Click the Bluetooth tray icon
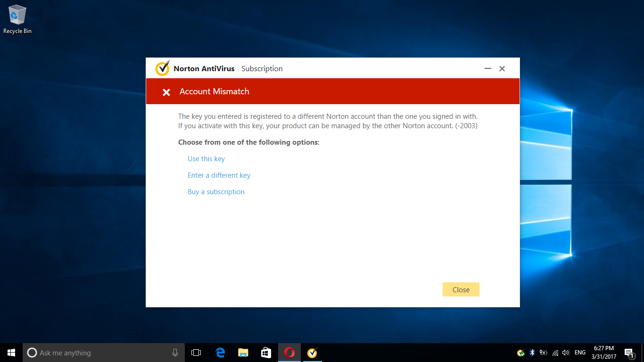644x362 pixels. 532,353
